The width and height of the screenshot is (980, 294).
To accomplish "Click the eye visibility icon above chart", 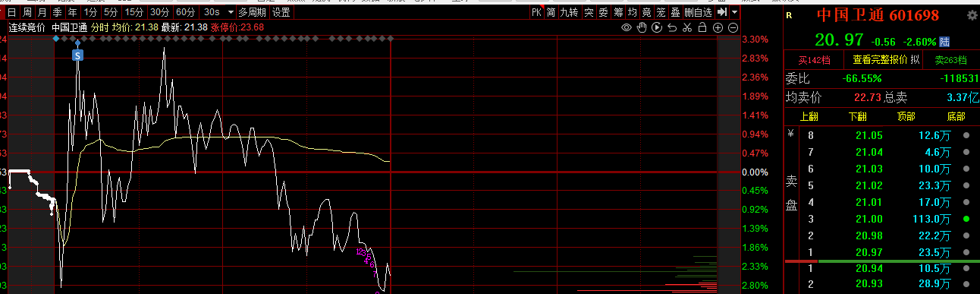I will pos(627,27).
